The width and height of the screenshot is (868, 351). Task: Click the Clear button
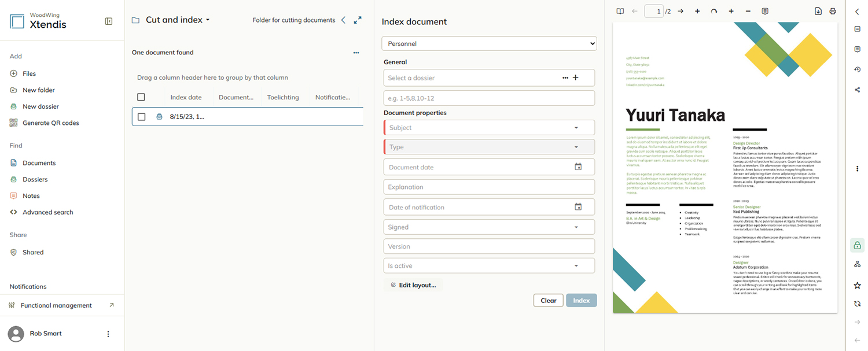tap(549, 300)
